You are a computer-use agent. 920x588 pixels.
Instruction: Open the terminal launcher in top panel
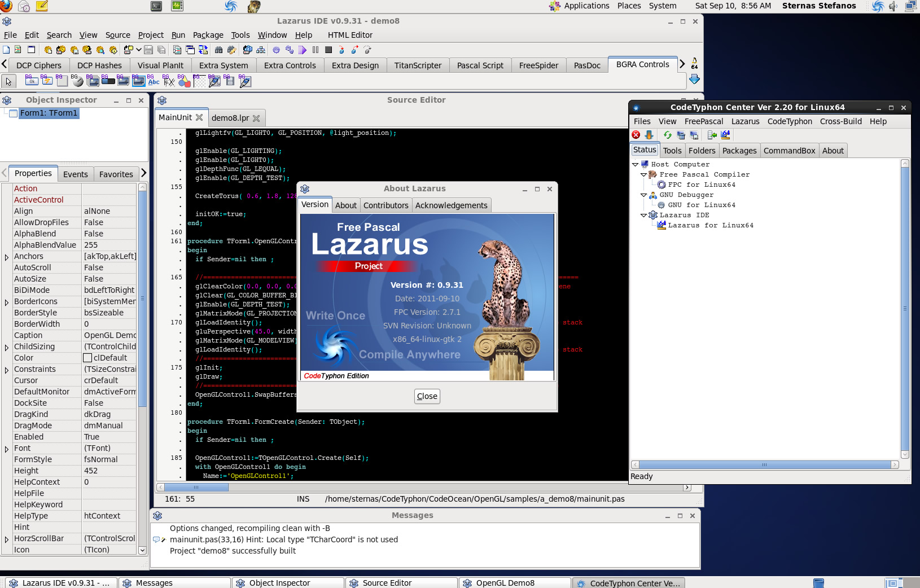click(x=156, y=6)
